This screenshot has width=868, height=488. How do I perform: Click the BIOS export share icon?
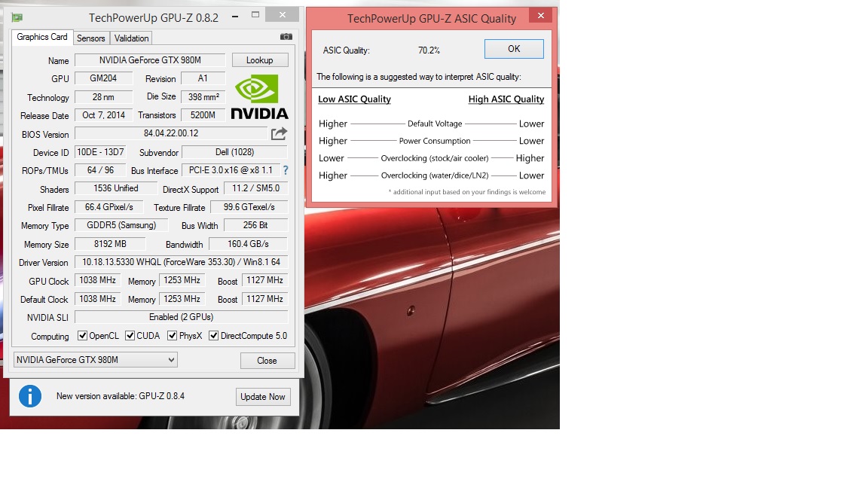(279, 133)
